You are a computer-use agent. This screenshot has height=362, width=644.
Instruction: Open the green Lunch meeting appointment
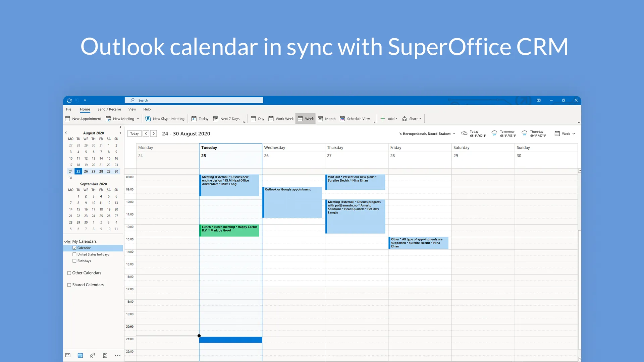(x=229, y=230)
